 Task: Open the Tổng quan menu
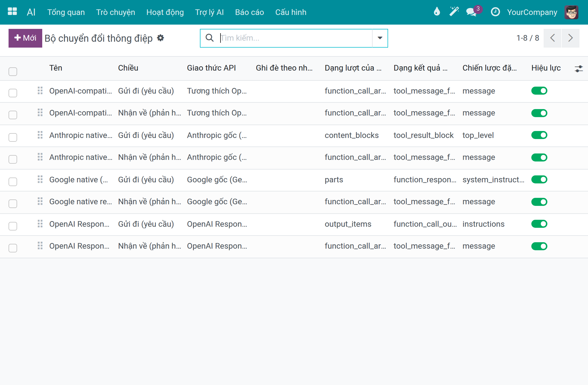coord(66,12)
